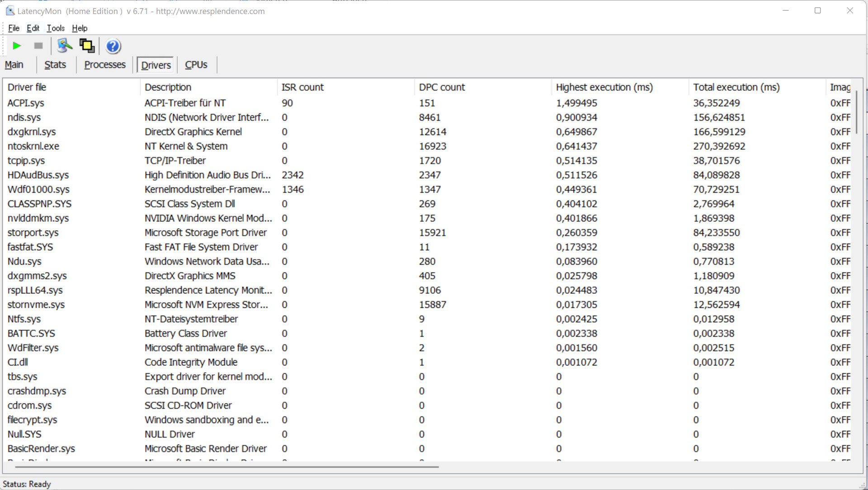Screen dimensions: 868x490
Task: Open the Edit menu
Action: (x=33, y=28)
